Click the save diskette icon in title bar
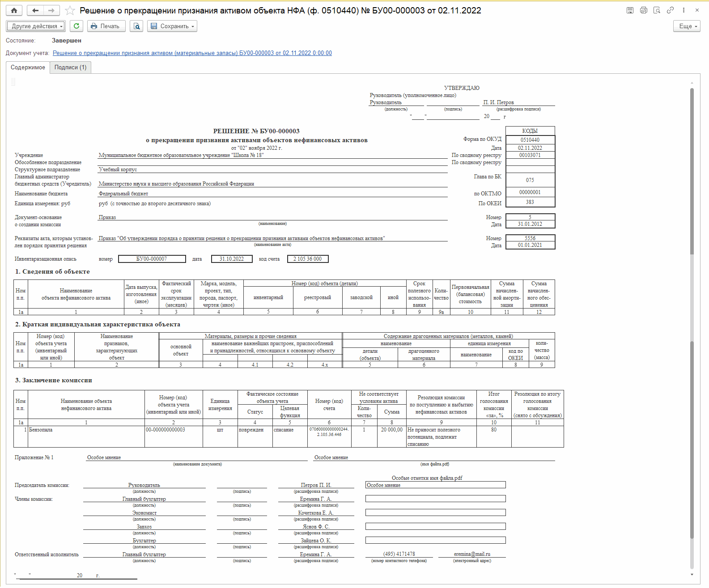Screen dimensions: 709x588 (630, 10)
